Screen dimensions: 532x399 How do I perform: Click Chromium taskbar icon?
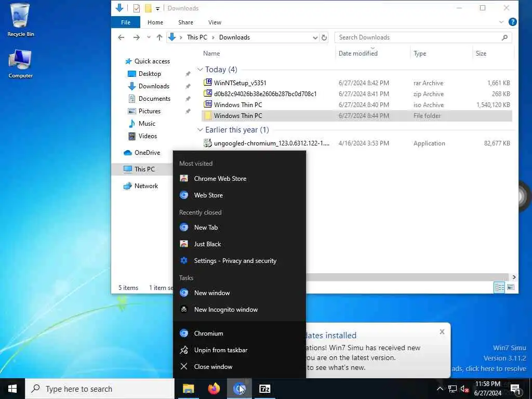pos(239,389)
